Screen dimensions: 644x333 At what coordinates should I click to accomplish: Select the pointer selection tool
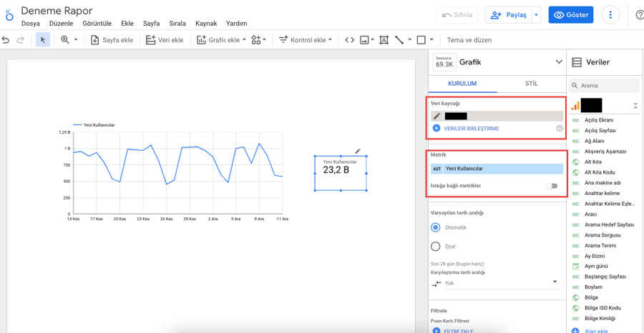point(43,40)
